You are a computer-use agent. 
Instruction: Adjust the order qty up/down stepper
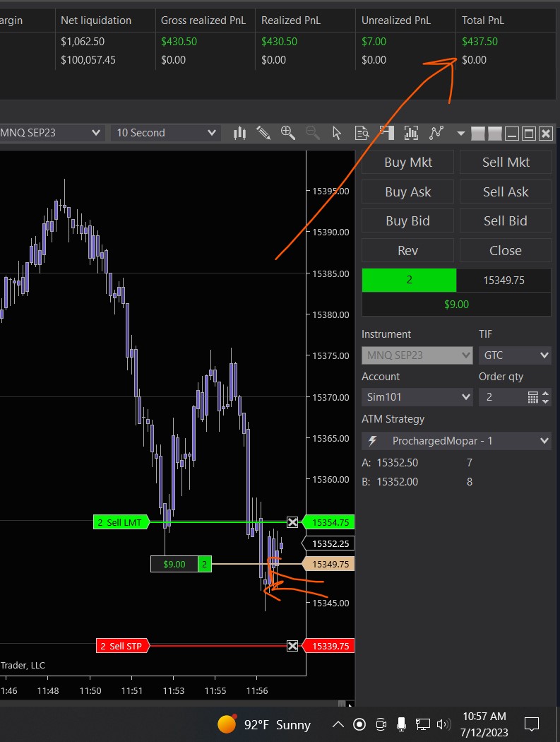pos(546,397)
